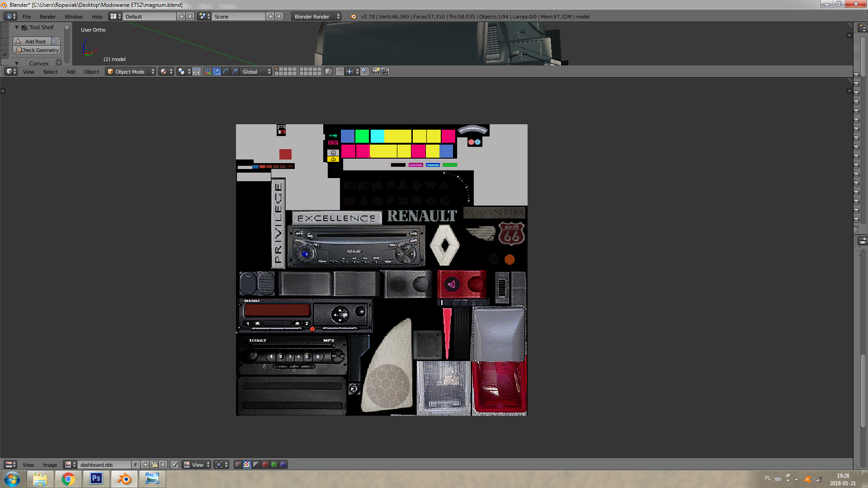Image resolution: width=868 pixels, height=488 pixels.
Task: Expand the Convex panel
Action: tap(17, 63)
